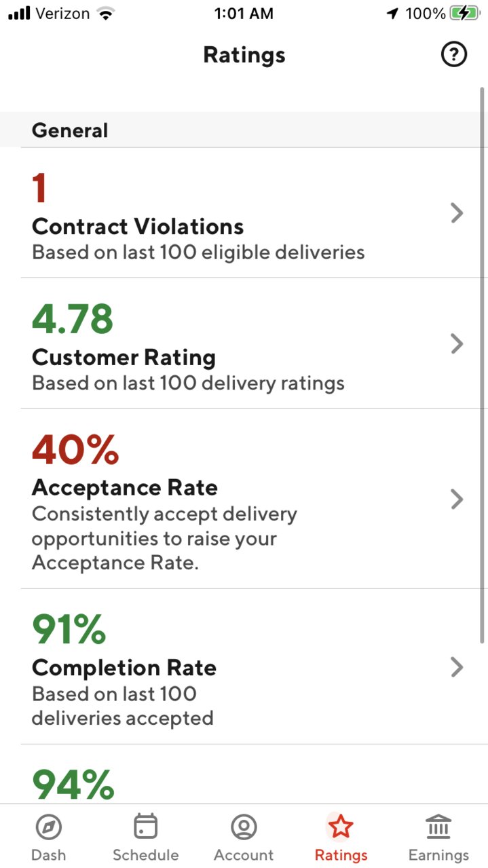The height and width of the screenshot is (868, 488).
Task: Tap the Ratings star icon
Action: tap(341, 827)
